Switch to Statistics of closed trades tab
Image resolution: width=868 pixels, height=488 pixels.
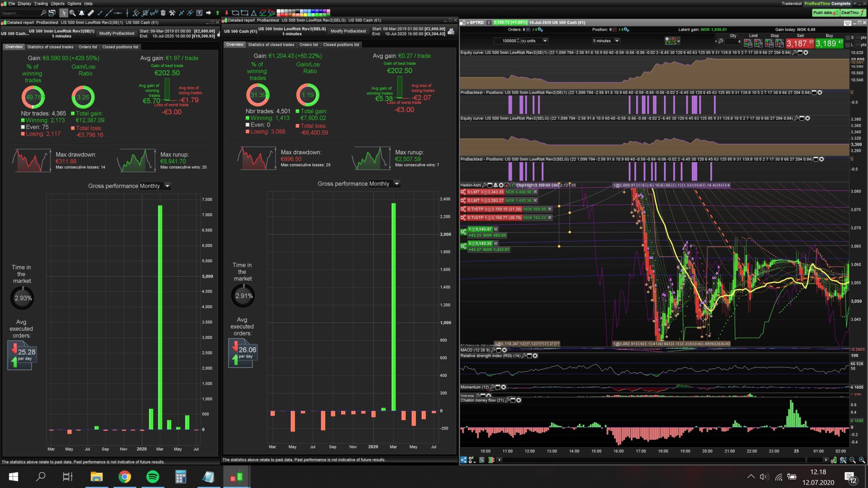(50, 47)
